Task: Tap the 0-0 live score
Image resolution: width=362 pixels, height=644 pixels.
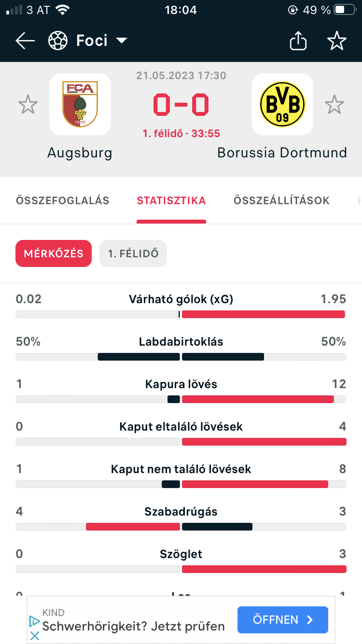Action: point(181,105)
